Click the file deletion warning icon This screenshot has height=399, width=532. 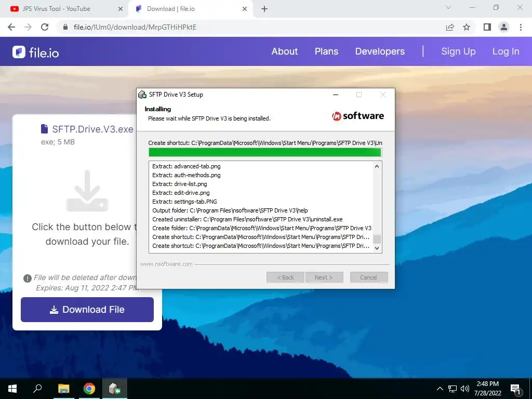point(27,278)
